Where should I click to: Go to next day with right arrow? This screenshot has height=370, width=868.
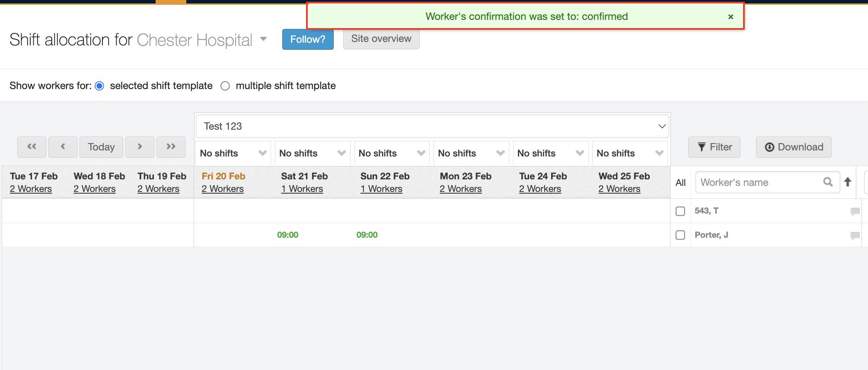140,147
